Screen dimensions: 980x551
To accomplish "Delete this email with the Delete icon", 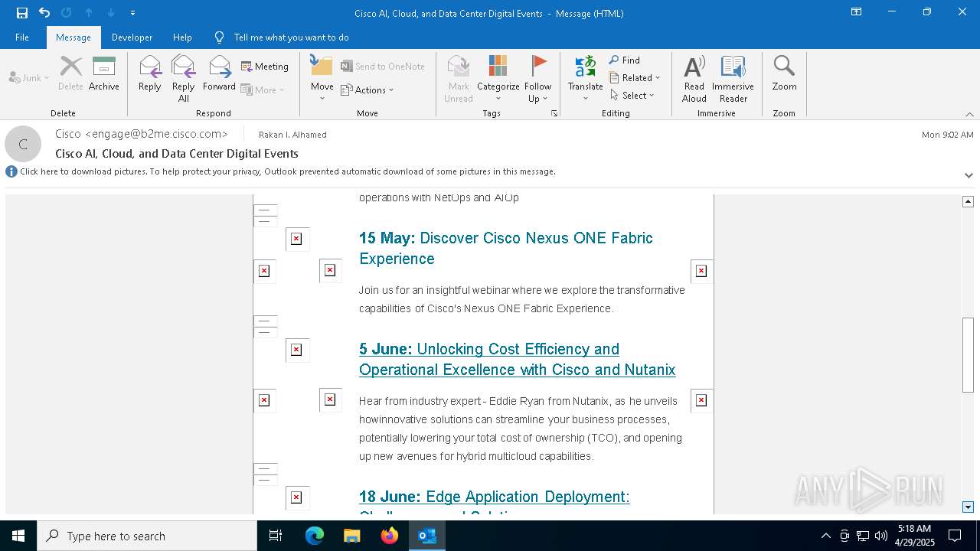I will [x=70, y=73].
